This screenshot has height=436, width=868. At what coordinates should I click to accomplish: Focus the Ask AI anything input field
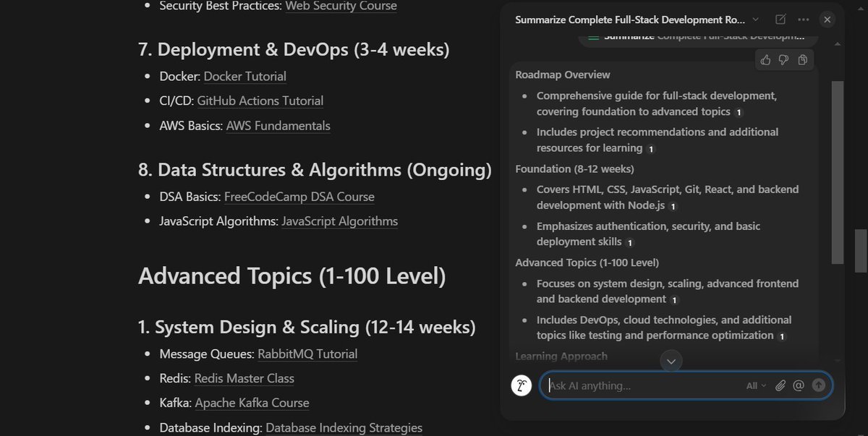click(x=644, y=385)
